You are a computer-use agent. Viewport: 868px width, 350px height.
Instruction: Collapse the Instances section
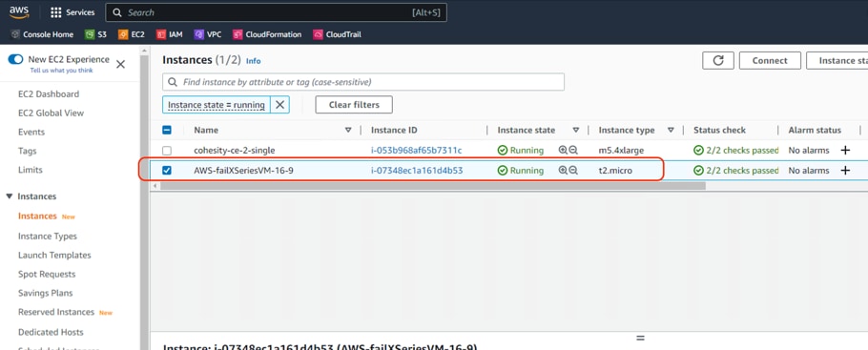point(10,196)
